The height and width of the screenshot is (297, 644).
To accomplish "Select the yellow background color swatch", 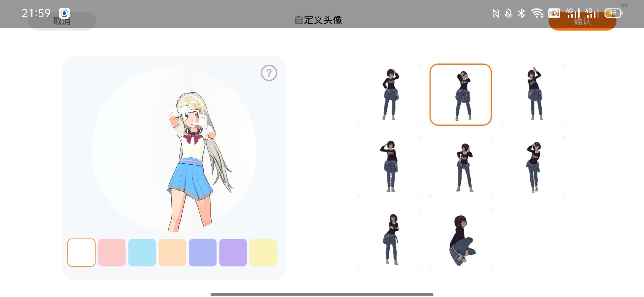I will [263, 252].
